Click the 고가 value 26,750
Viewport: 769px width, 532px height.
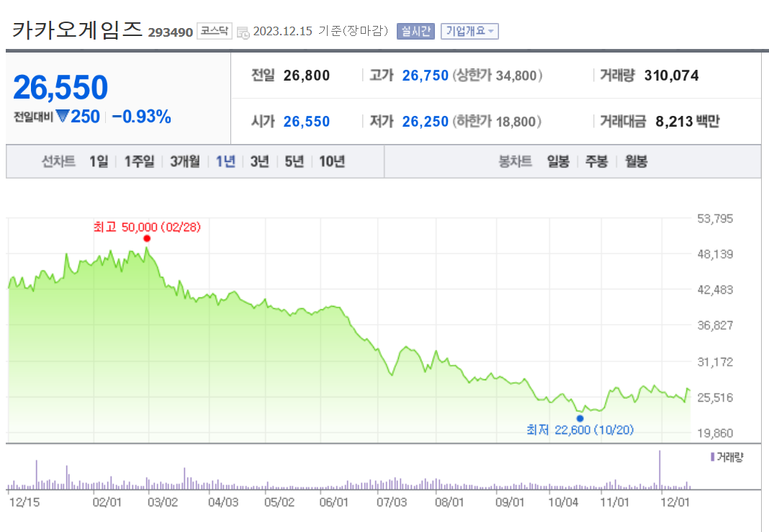426,76
